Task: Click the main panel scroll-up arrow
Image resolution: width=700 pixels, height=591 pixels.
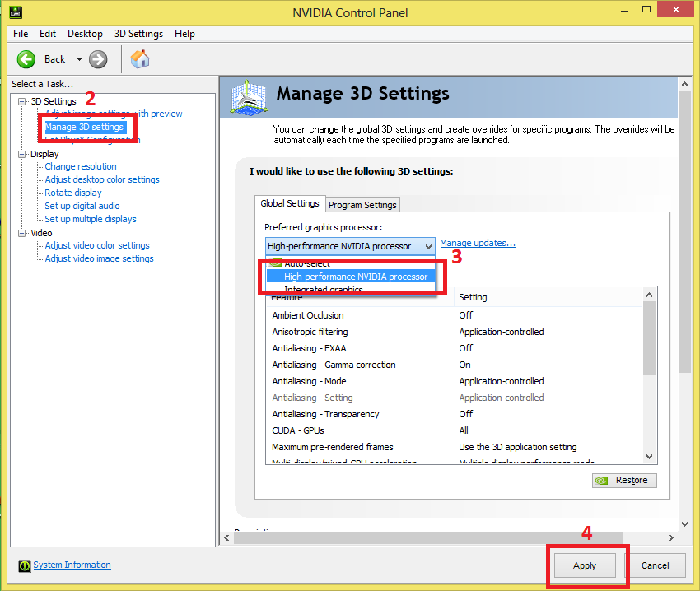Action: pos(685,84)
